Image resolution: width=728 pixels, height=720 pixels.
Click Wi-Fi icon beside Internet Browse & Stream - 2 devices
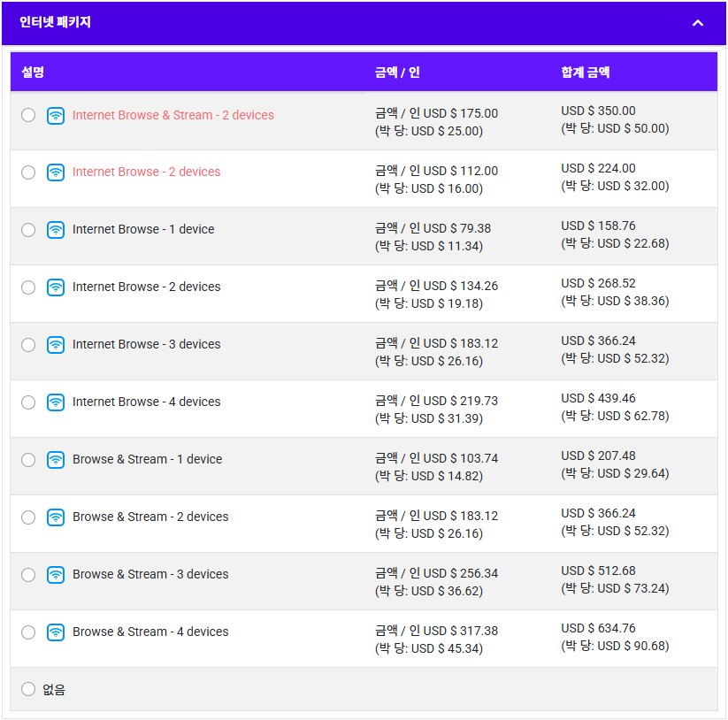(x=56, y=115)
